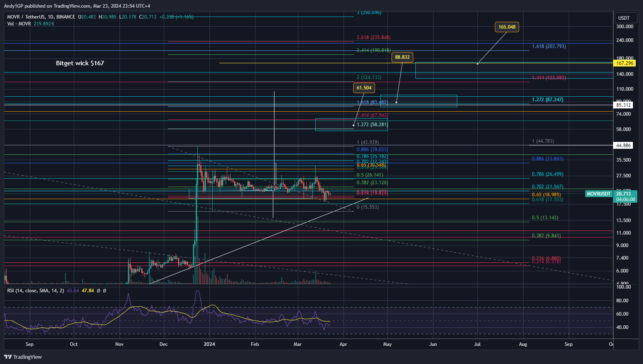
Task: Click the 1.272 (87.247) fib label
Action: coord(548,100)
